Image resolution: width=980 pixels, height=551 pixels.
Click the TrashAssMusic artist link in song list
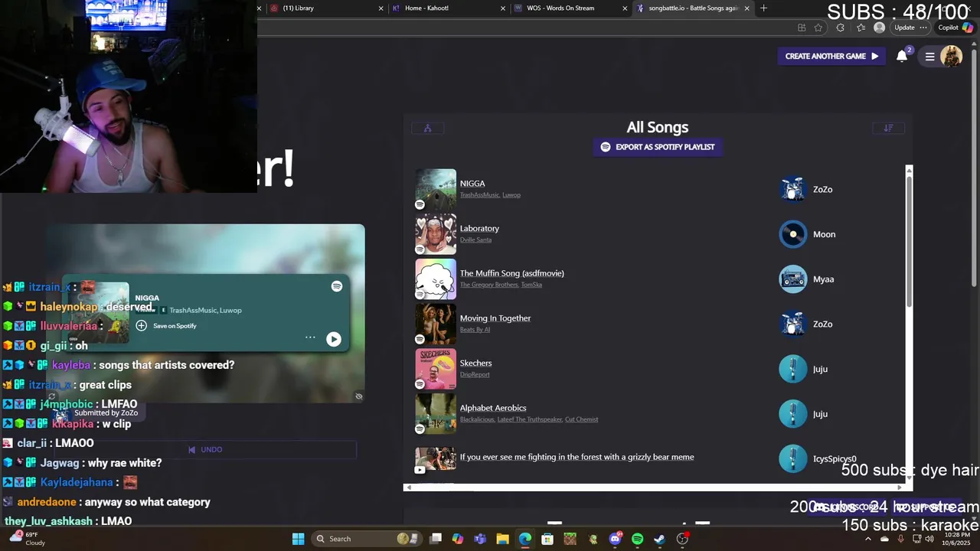click(479, 195)
